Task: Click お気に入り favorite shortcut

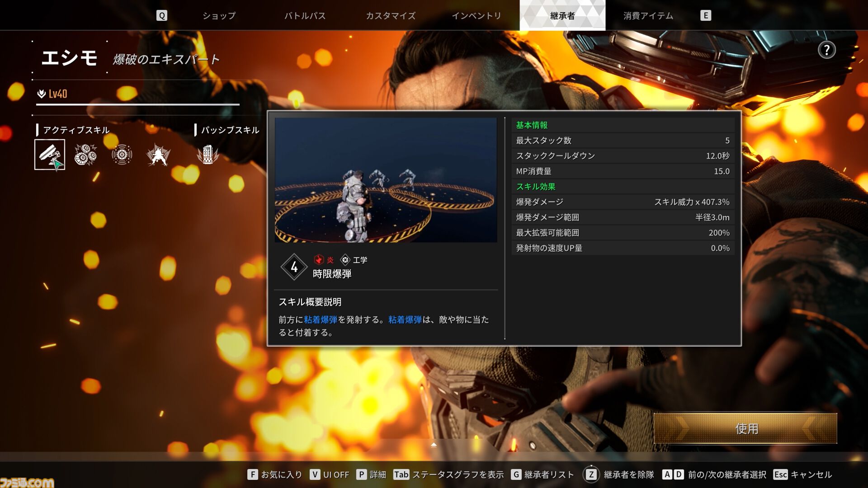Action: [x=275, y=474]
